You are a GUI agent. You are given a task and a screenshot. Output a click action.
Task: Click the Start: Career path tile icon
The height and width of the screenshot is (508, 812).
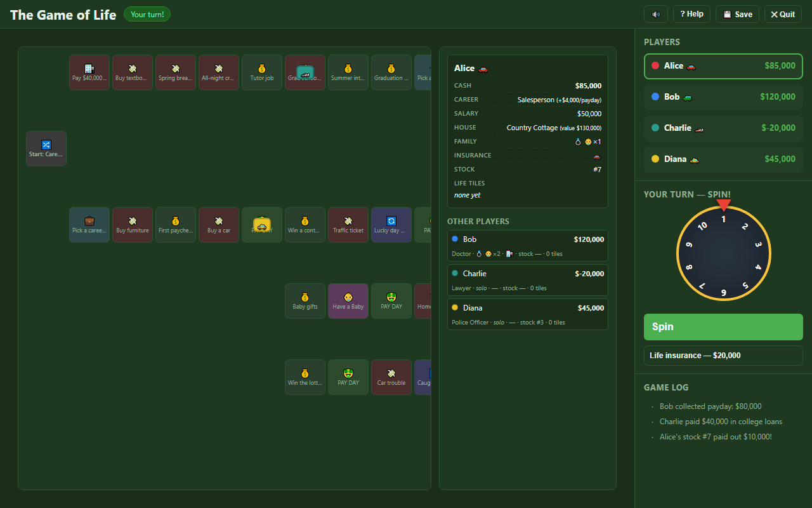coord(46,145)
